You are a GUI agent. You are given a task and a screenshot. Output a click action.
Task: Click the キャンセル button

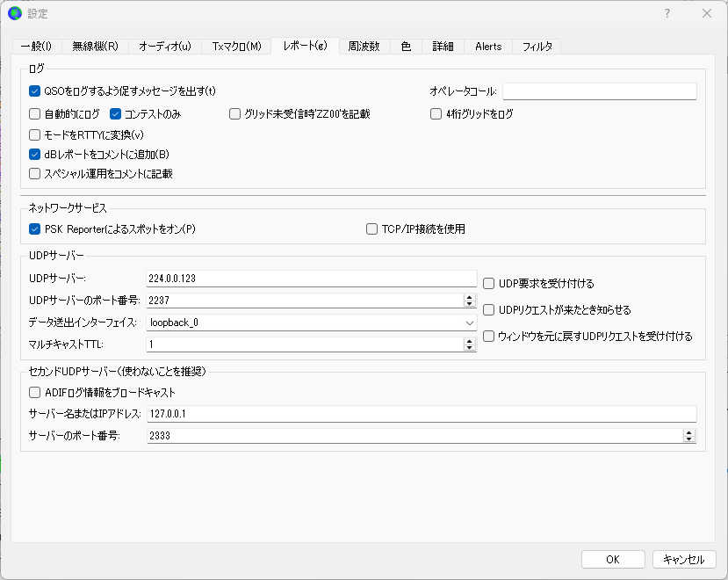click(684, 560)
